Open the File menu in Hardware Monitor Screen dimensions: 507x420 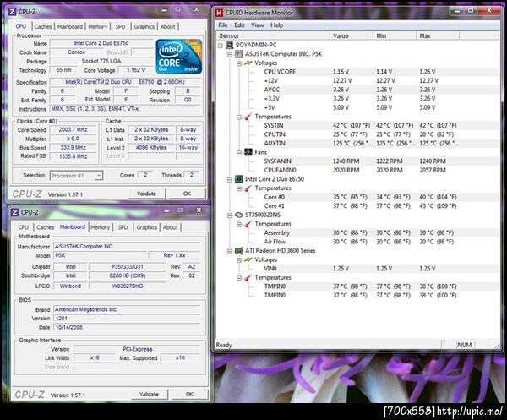point(223,25)
